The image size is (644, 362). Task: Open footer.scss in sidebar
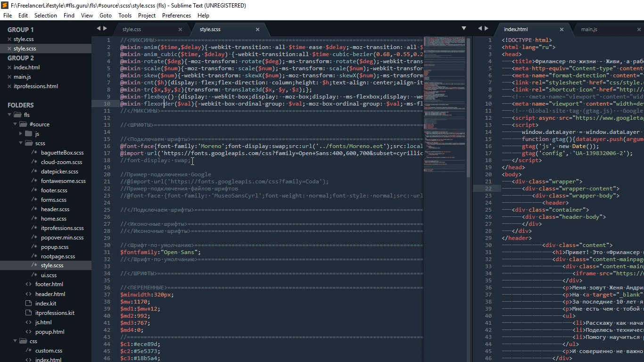coord(54,190)
